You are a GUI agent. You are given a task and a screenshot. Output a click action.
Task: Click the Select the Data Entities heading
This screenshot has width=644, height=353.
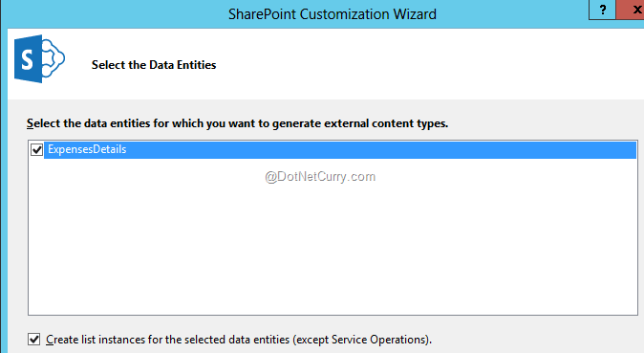pos(154,65)
